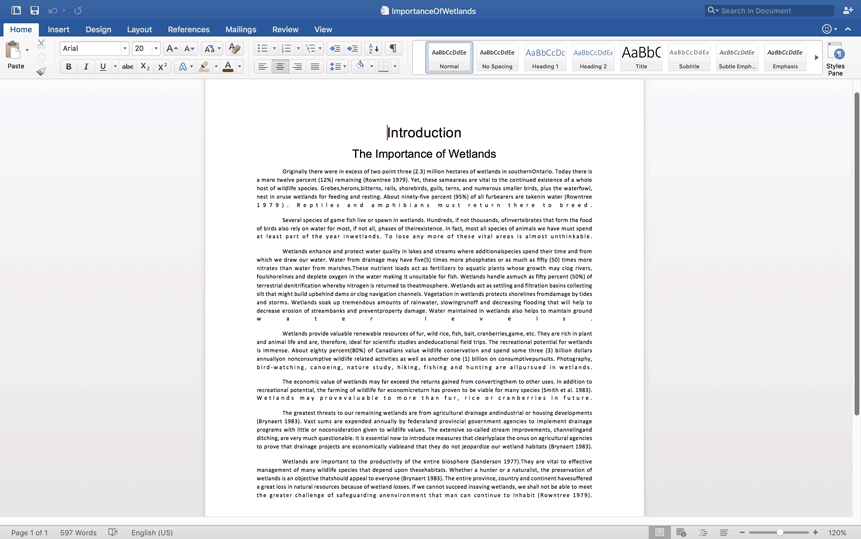The image size is (861, 539).
Task: Click the Bullets list icon
Action: [262, 48]
